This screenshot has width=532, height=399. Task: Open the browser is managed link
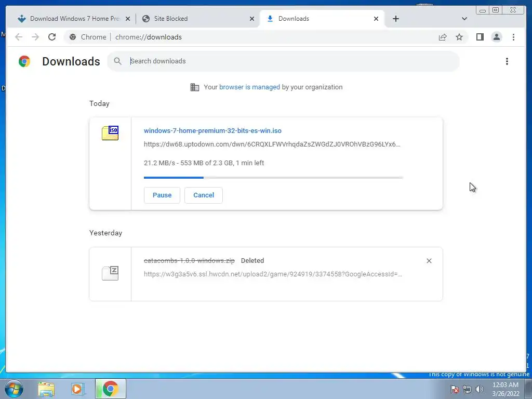tap(249, 87)
